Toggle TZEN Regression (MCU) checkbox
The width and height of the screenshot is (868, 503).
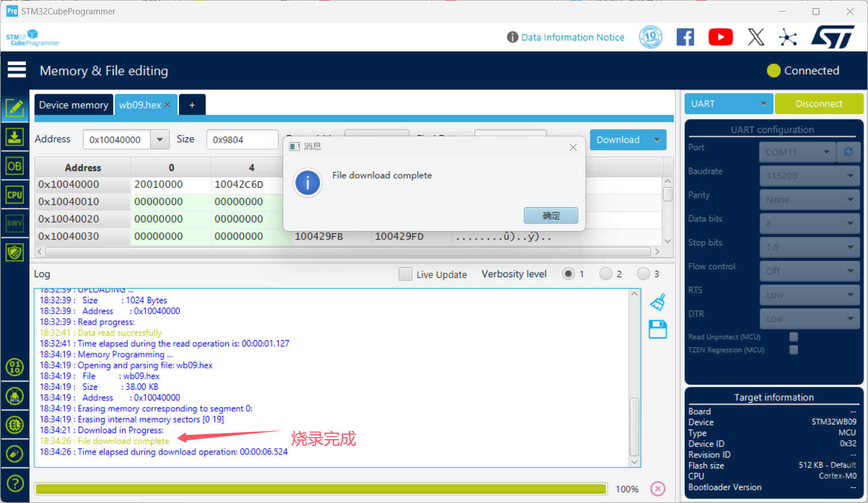click(x=793, y=349)
